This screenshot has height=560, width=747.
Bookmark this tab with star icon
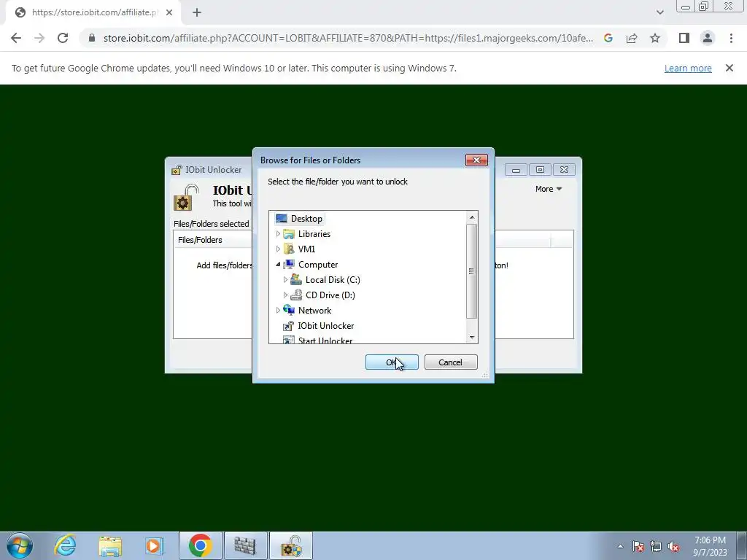(x=655, y=38)
